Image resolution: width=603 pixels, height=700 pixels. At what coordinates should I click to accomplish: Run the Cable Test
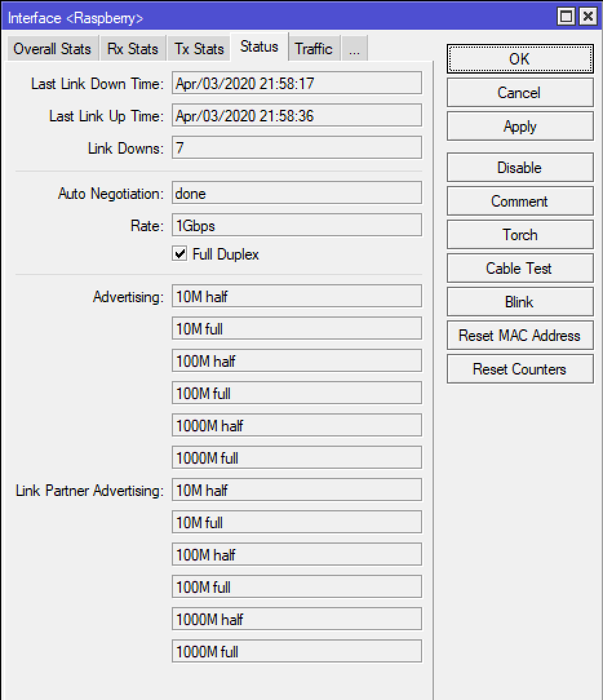(x=520, y=268)
